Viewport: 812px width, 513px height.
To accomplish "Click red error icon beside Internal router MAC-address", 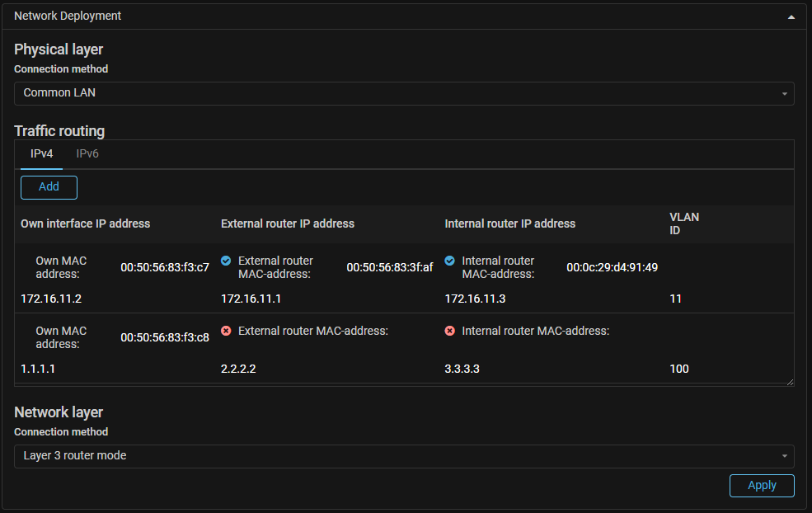I will [x=450, y=331].
